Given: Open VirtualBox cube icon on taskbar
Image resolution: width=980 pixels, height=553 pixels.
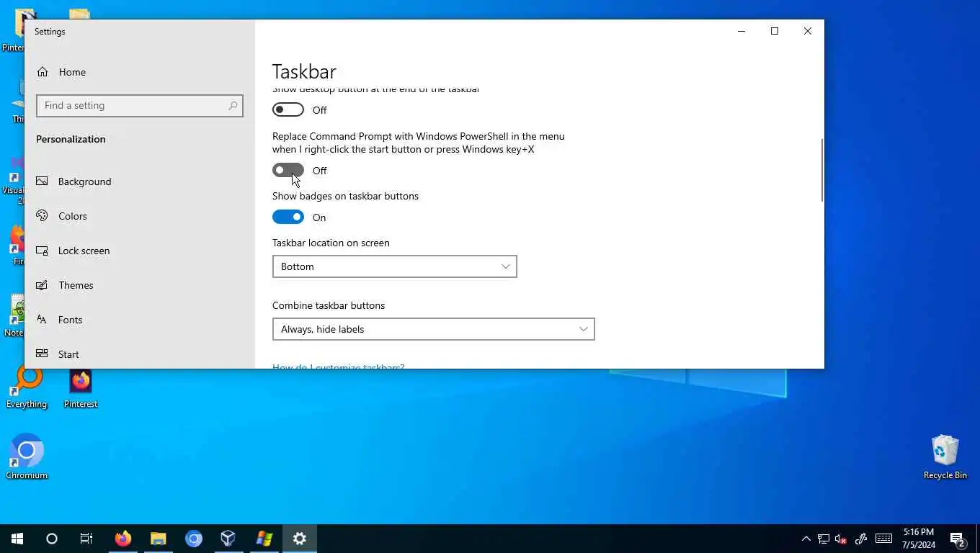Looking at the screenshot, I should pyautogui.click(x=229, y=539).
